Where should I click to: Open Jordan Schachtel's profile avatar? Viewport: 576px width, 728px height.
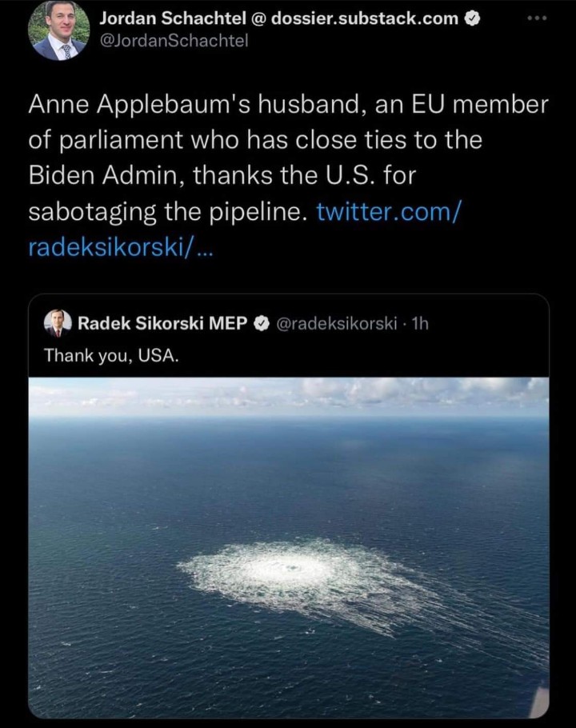tap(58, 30)
